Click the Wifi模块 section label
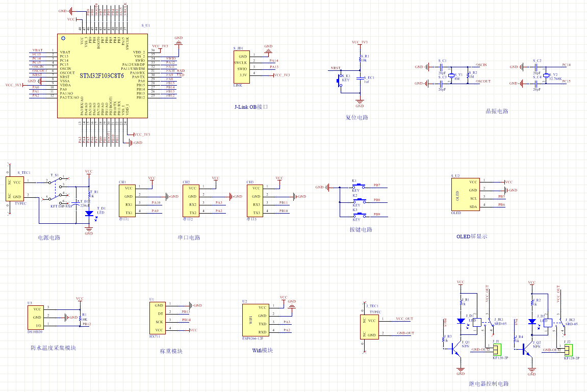Viewport: 587px width, 392px height. click(x=263, y=351)
